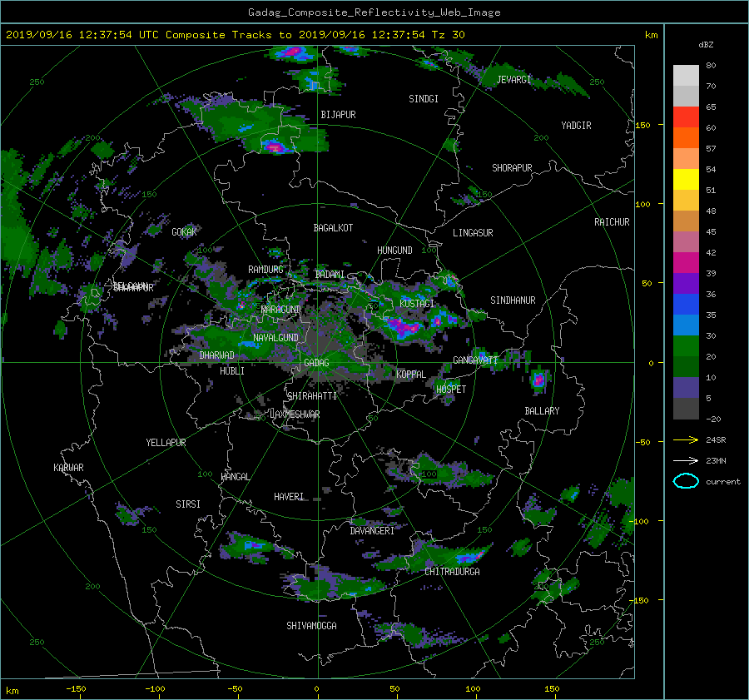Click the yellow 24SR arrow legend icon
Image resolution: width=749 pixels, height=700 pixels.
[x=686, y=440]
